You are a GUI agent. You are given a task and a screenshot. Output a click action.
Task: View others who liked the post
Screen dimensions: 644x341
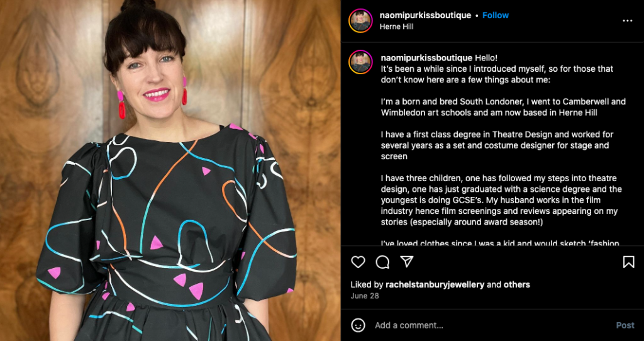[517, 284]
